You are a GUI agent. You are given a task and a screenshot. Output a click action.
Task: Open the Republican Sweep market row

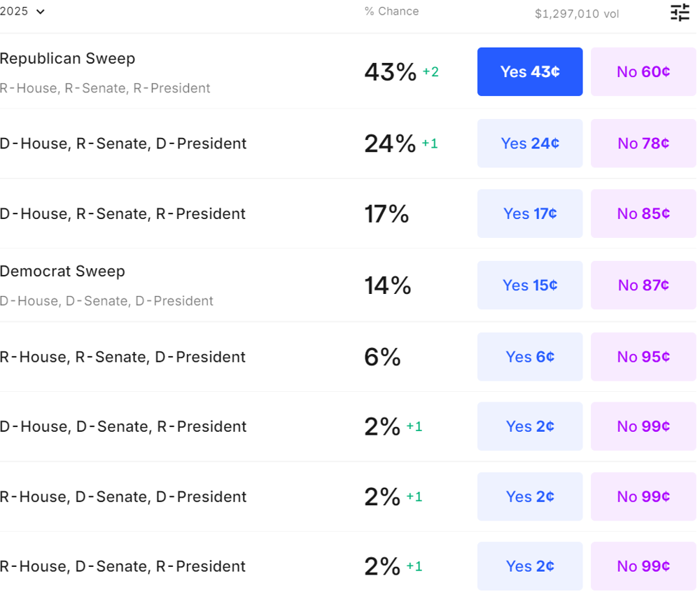click(x=68, y=59)
